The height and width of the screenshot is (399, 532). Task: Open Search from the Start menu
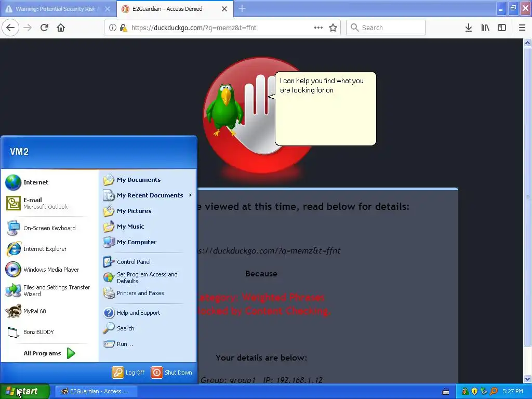(148, 328)
